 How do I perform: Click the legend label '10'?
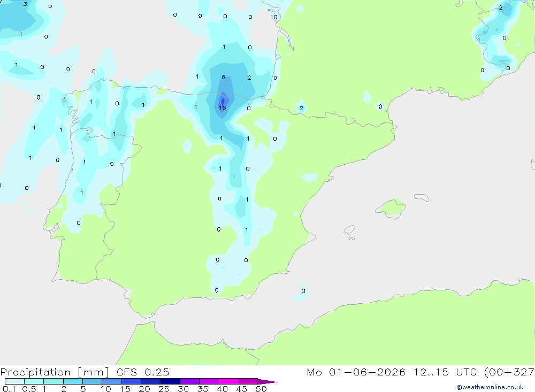106,389
